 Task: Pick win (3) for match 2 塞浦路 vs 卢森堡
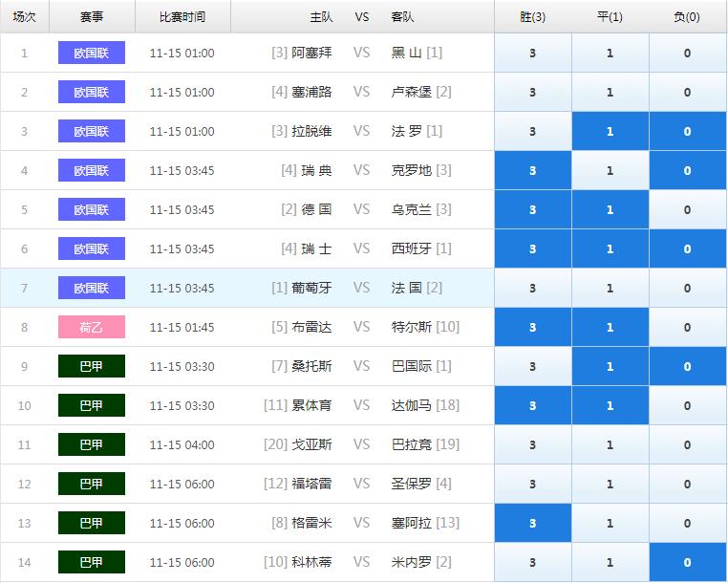point(533,92)
